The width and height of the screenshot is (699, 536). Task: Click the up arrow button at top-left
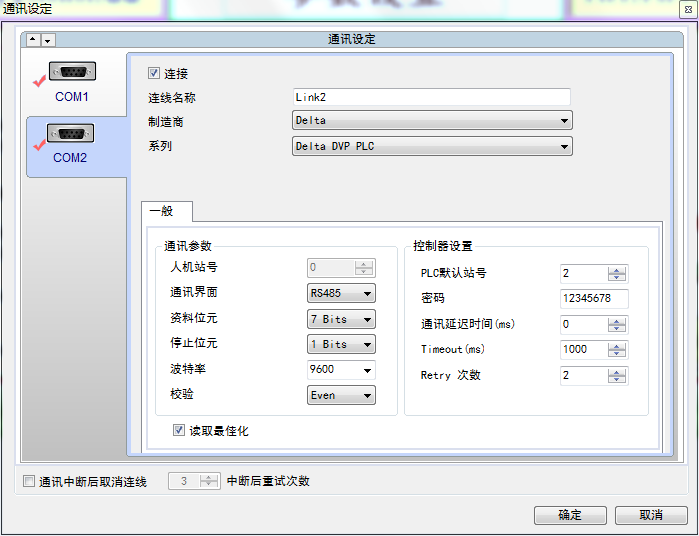coord(32,40)
